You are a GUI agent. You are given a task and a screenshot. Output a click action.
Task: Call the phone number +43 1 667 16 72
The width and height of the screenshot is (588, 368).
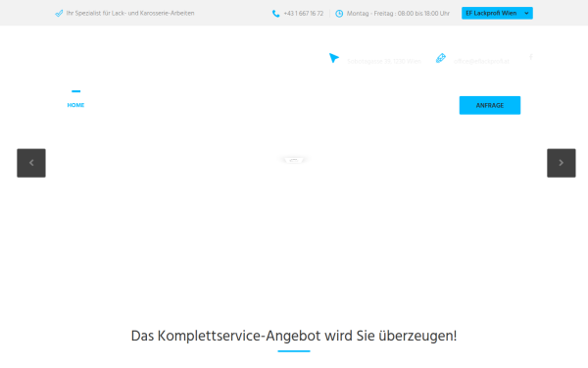click(304, 14)
